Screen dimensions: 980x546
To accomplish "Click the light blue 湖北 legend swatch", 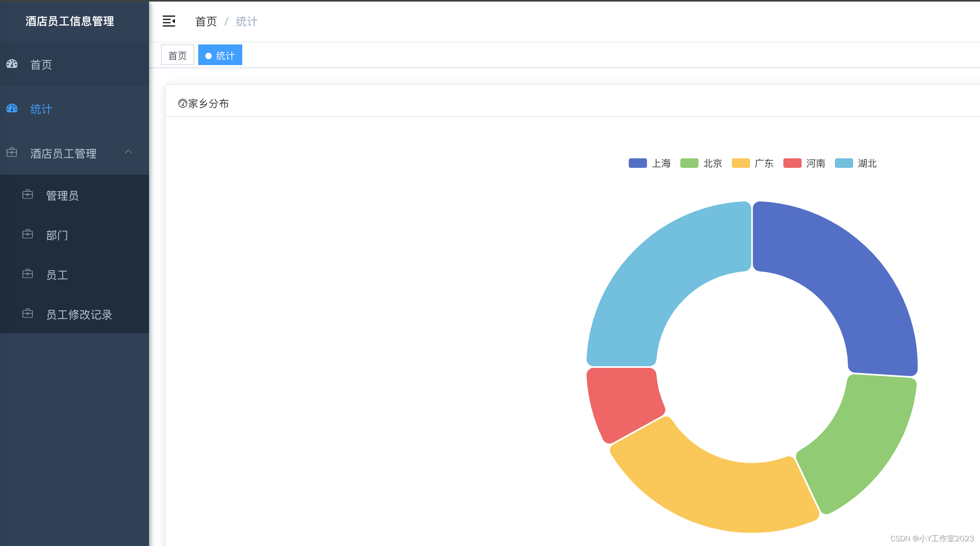I will tap(844, 163).
